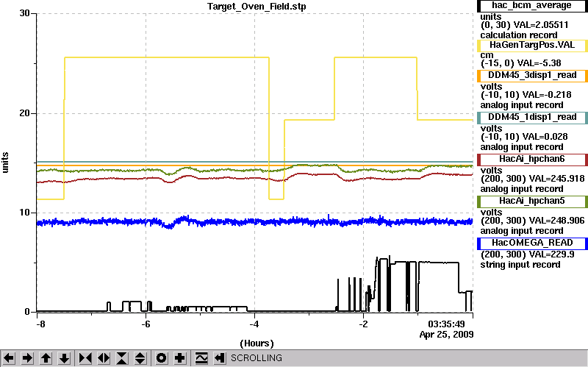Select the HacOMEGA_READ legend entry
The width and height of the screenshot is (588, 367).
(x=531, y=243)
